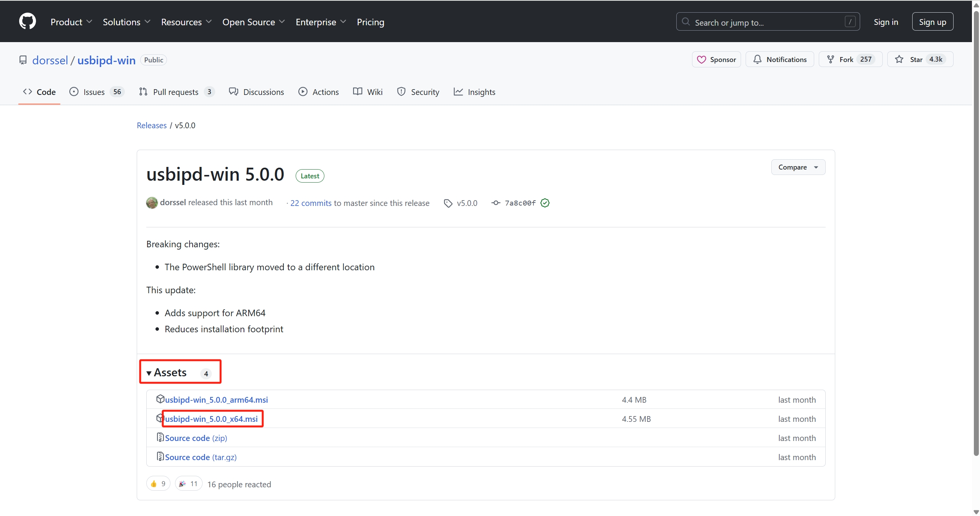
Task: Open the Compare dropdown
Action: tap(798, 167)
